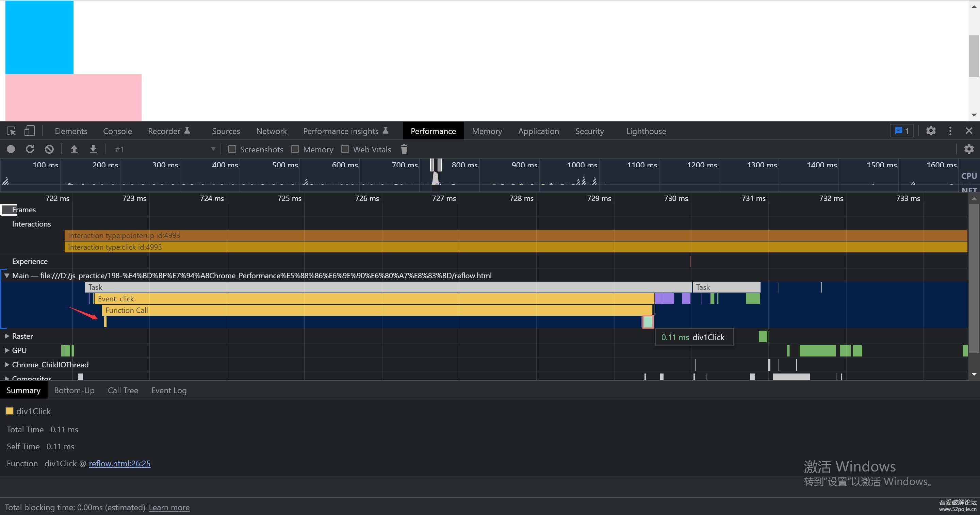Open the #1 recording history dropdown

[213, 149]
